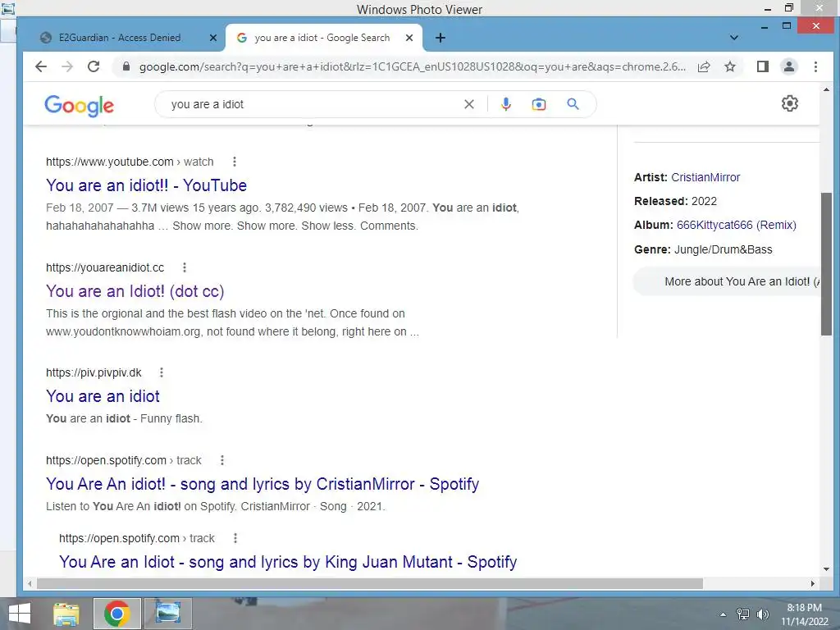This screenshot has height=630, width=840.
Task: Show hidden system tray icons
Action: (723, 614)
